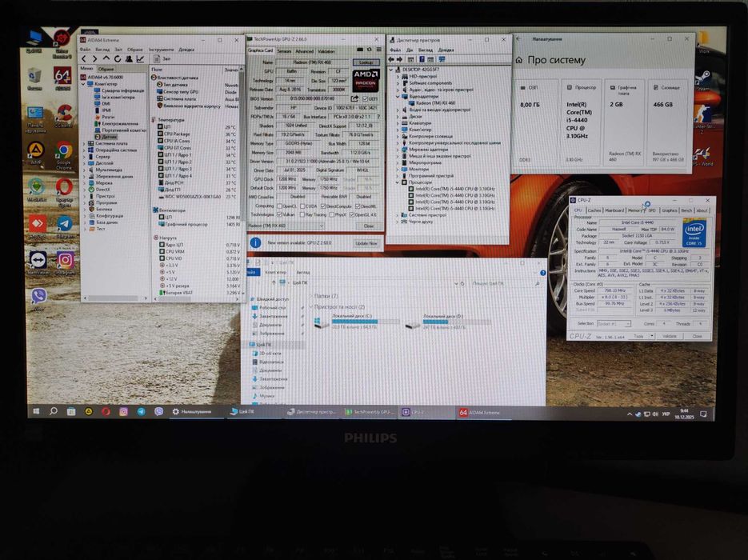This screenshot has width=748, height=560.
Task: Click Lookup button in GPU-Z
Action: tap(366, 62)
